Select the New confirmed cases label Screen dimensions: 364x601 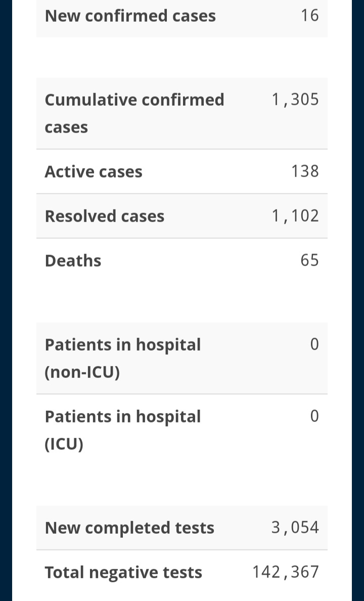(x=130, y=16)
